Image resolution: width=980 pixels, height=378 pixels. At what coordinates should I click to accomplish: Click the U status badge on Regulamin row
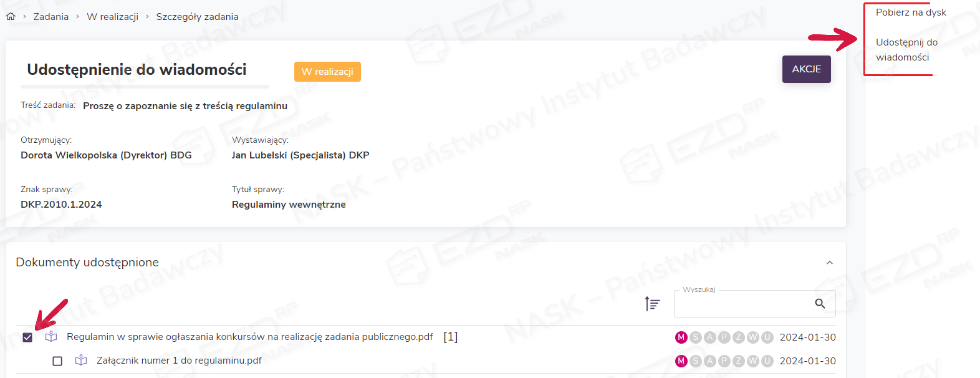coord(767,337)
